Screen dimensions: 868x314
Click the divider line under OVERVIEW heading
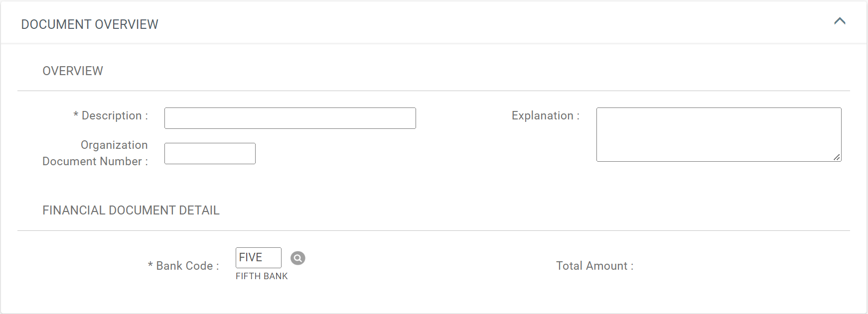pos(434,91)
